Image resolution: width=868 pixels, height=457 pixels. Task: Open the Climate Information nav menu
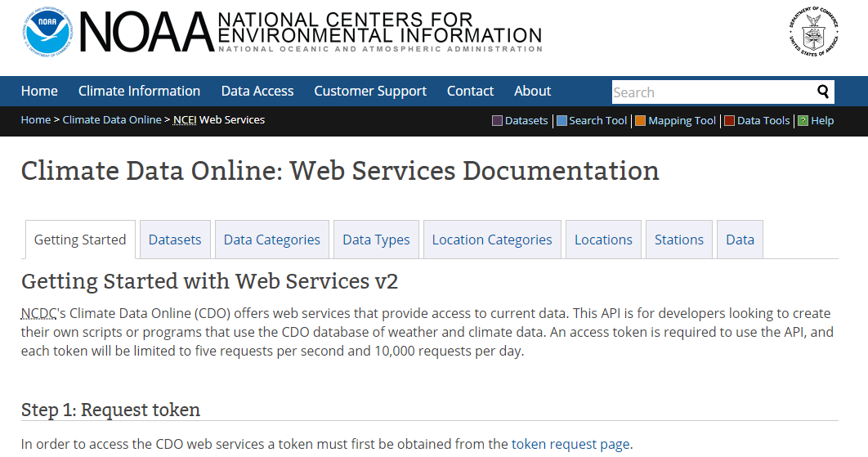[x=139, y=91]
